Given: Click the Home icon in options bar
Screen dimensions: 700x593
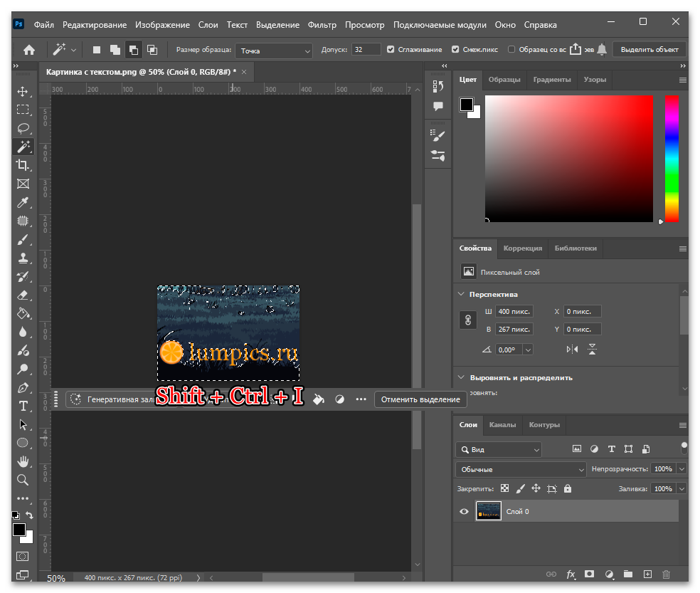Looking at the screenshot, I should point(29,50).
